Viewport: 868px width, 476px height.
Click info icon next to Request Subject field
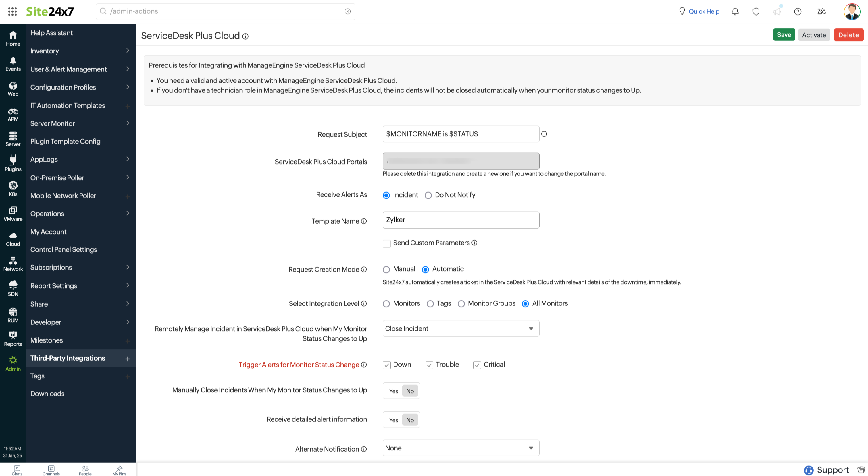(x=544, y=134)
